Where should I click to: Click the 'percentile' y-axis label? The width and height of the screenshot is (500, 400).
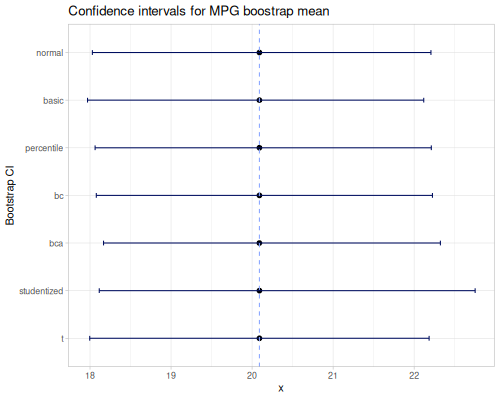pos(44,148)
